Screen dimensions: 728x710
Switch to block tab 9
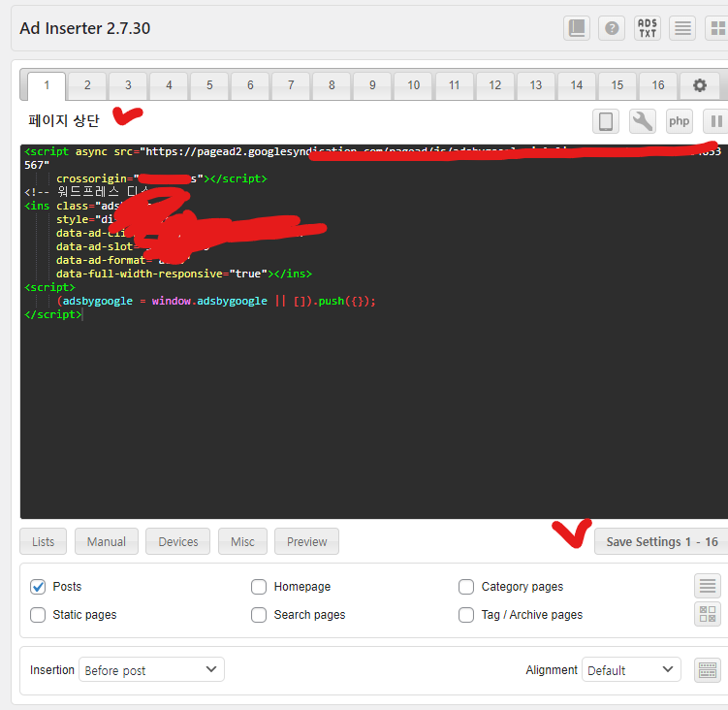click(373, 85)
